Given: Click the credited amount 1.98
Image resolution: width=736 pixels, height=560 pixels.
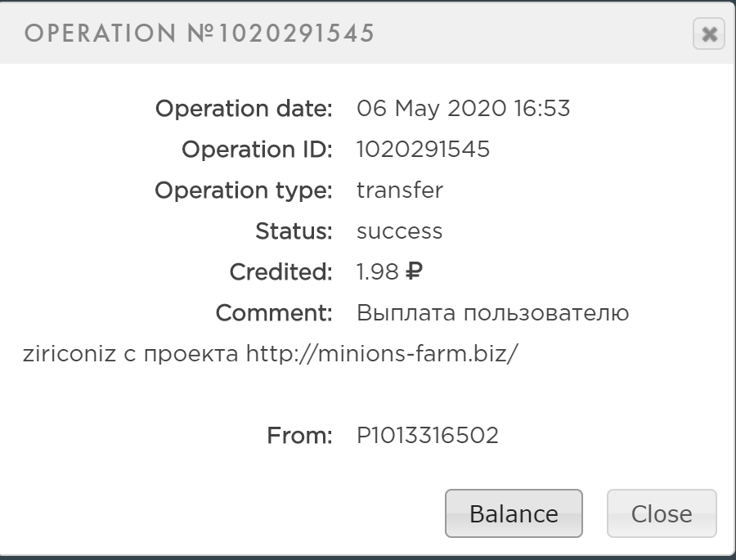Looking at the screenshot, I should coord(377,272).
